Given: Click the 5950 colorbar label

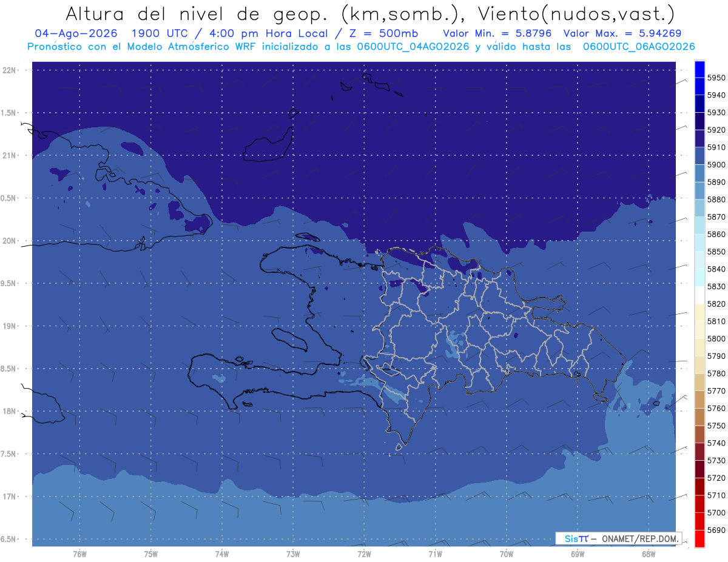Looking at the screenshot, I should tap(716, 78).
